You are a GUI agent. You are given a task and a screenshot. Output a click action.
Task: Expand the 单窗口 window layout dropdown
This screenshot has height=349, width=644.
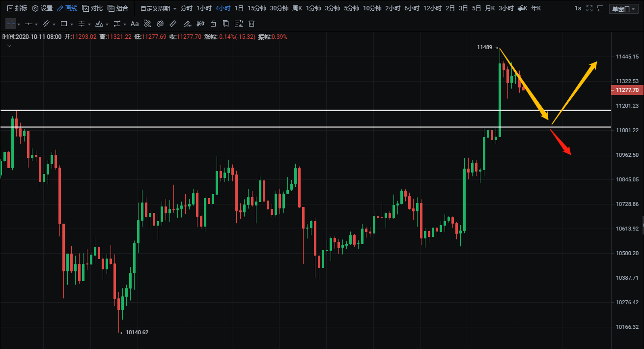(x=623, y=8)
